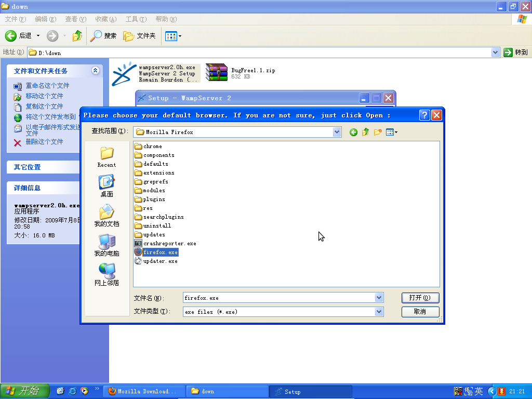Select the BugFree1.1.zip archive icon
The height and width of the screenshot is (399, 532).
pos(217,72)
